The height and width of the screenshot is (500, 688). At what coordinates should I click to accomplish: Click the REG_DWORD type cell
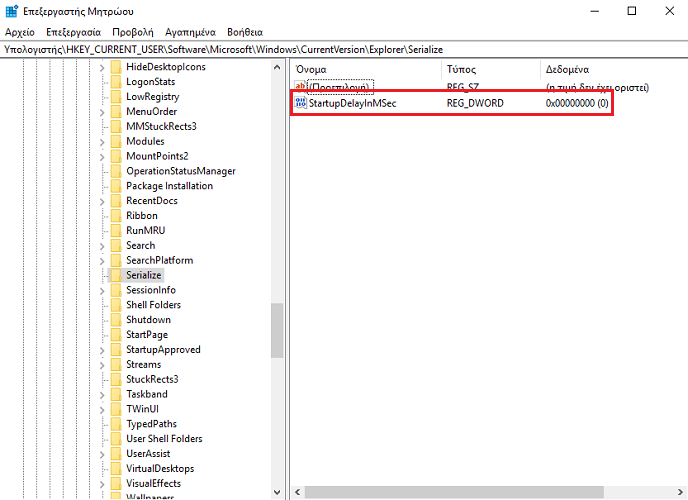point(475,103)
